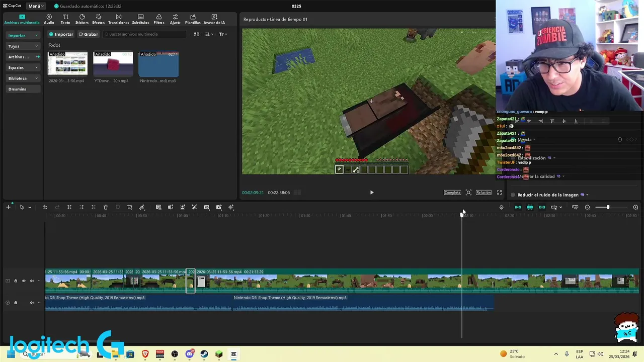The image size is (644, 362).
Task: Switch media view with grid icon
Action: pyautogui.click(x=196, y=34)
